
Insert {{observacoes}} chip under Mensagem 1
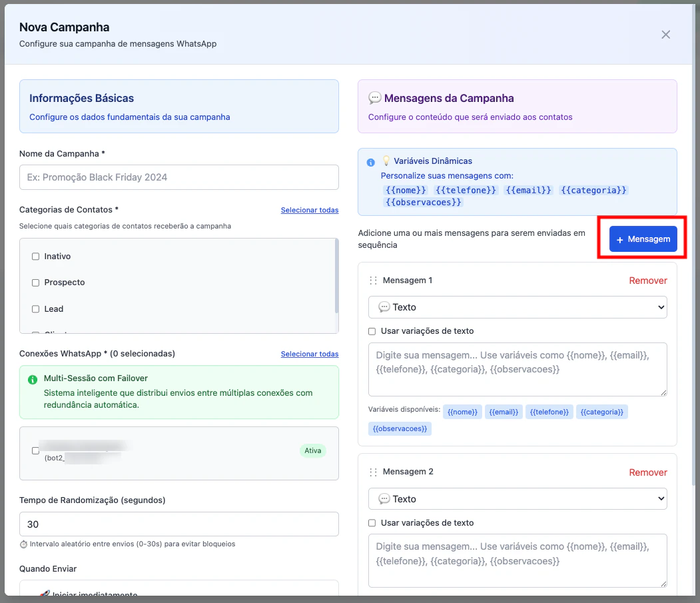coord(400,429)
